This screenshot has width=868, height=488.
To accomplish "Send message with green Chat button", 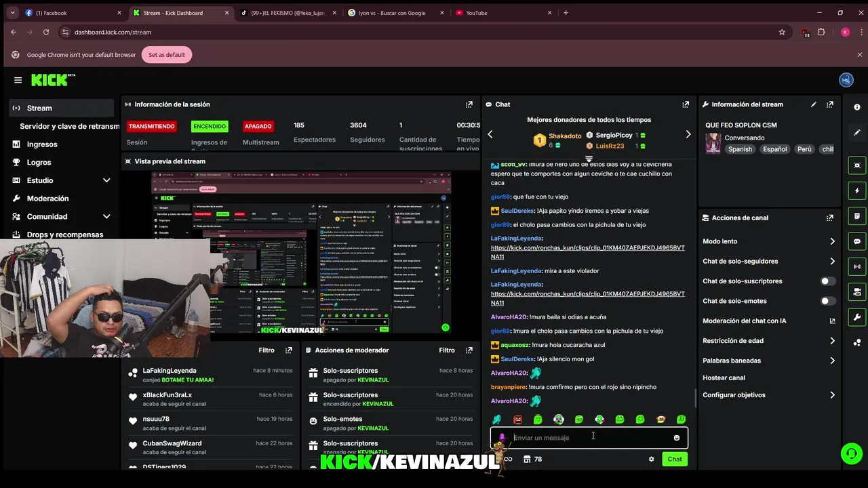I will (675, 459).
